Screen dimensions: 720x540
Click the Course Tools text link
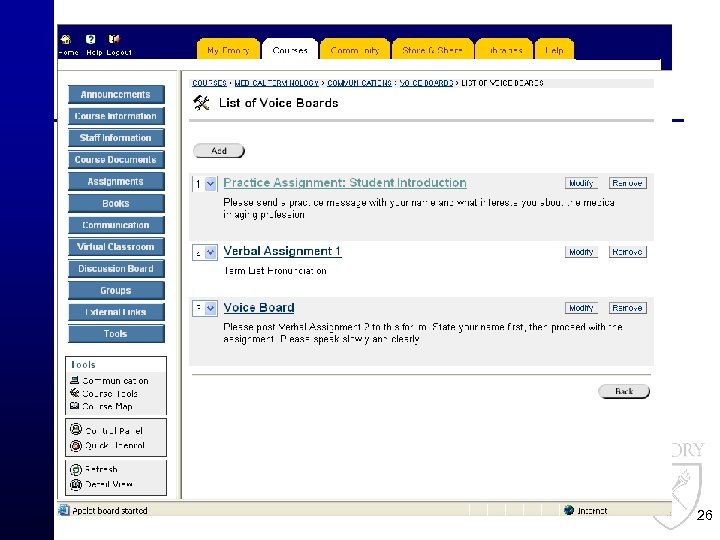110,394
